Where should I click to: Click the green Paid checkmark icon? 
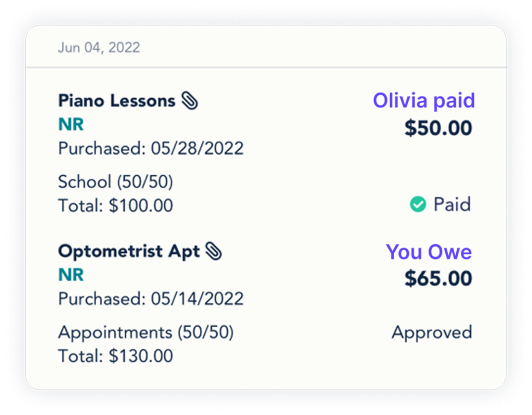coord(418,205)
